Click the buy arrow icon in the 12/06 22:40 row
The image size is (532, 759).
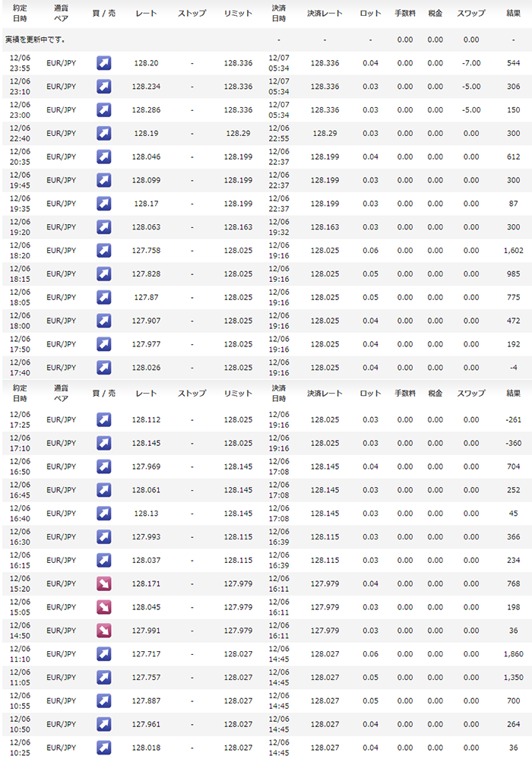104,134
